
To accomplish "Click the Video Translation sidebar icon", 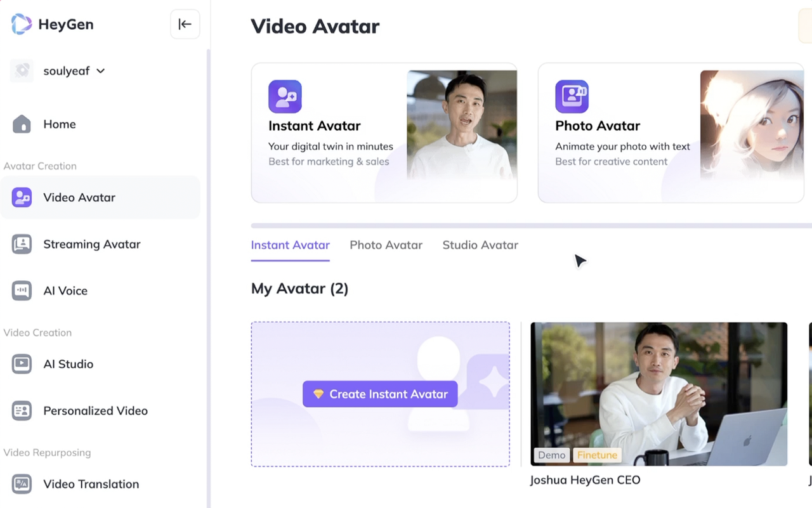I will pyautogui.click(x=22, y=484).
